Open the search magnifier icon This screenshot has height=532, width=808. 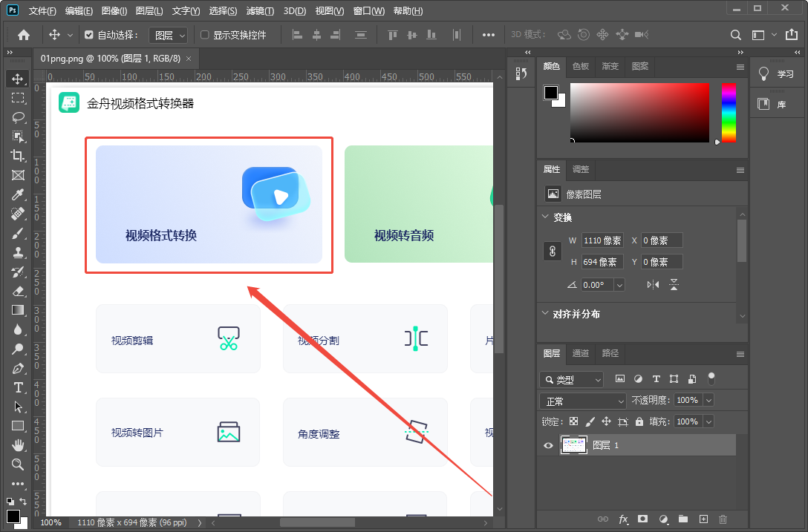tap(736, 35)
